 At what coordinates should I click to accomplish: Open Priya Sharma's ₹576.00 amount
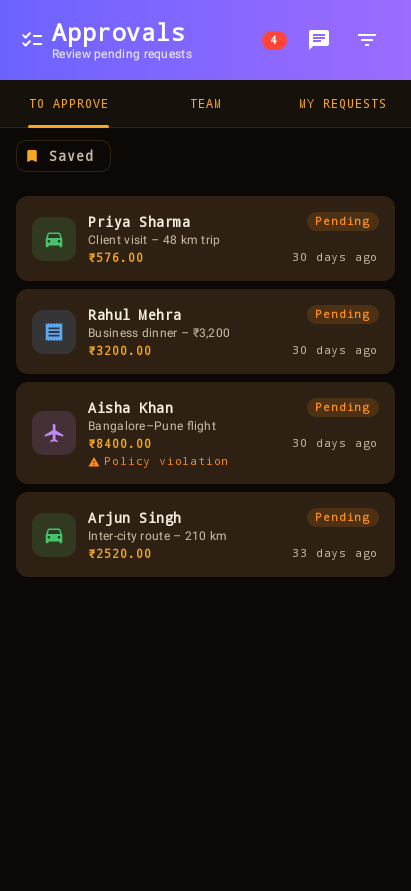click(116, 258)
